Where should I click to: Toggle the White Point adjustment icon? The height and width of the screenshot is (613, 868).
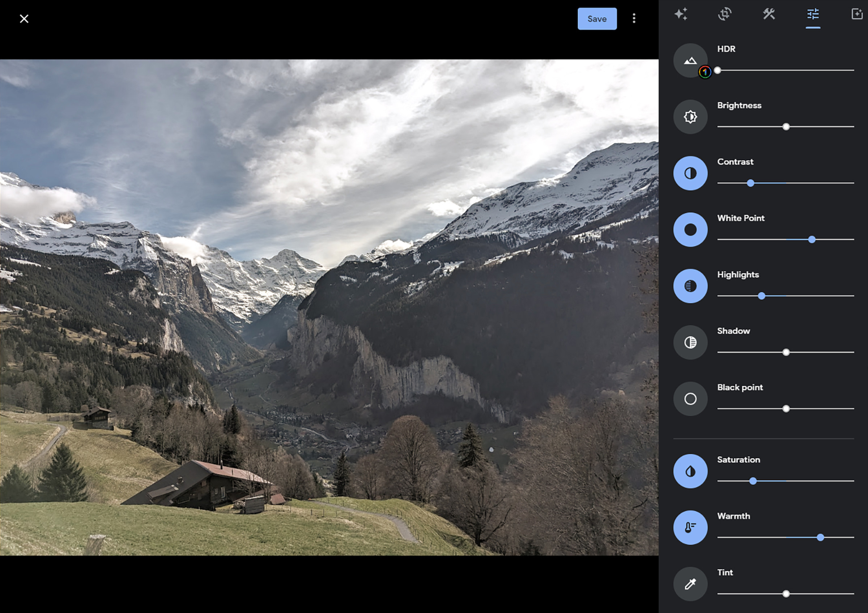pyautogui.click(x=690, y=229)
